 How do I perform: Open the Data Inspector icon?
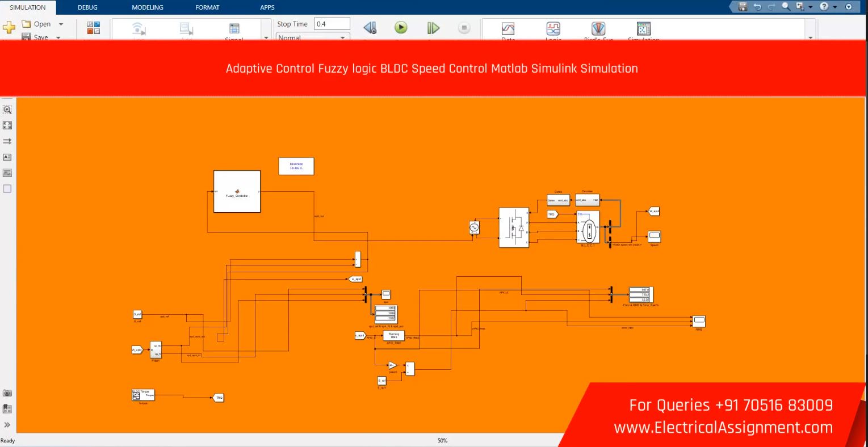[x=508, y=29]
